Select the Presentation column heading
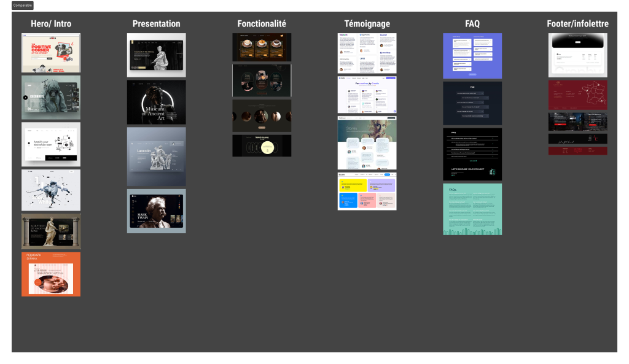629x364 pixels. click(x=156, y=24)
